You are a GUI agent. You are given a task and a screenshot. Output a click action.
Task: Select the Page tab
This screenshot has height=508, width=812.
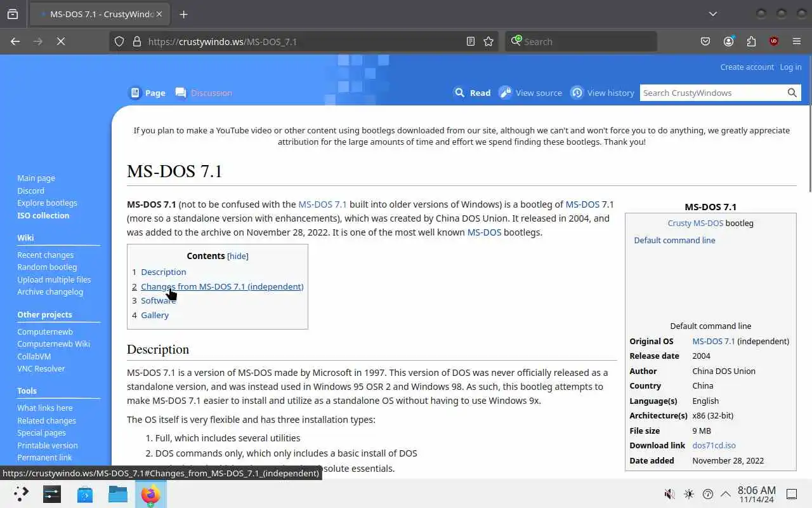pos(148,93)
